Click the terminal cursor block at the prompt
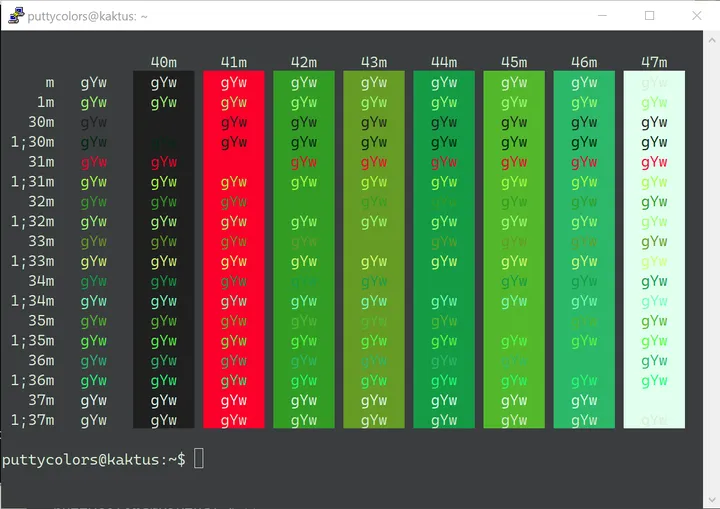This screenshot has height=509, width=720. click(199, 458)
